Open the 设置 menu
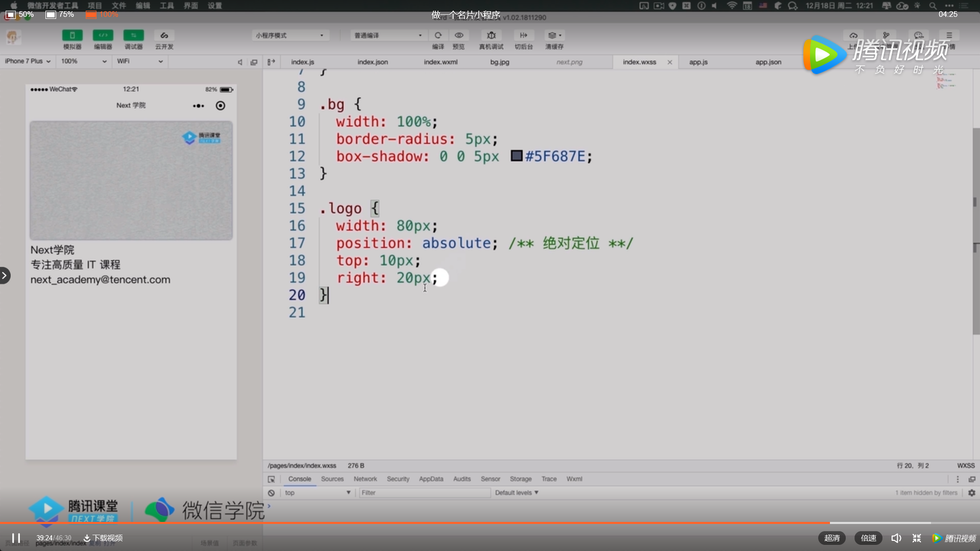This screenshot has height=551, width=980. pos(214,6)
